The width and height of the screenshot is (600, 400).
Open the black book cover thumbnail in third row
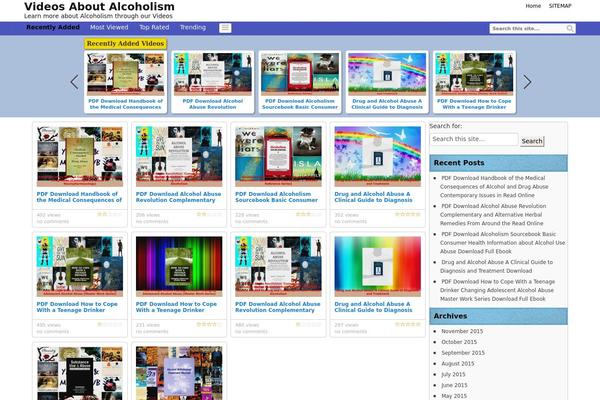[80, 373]
